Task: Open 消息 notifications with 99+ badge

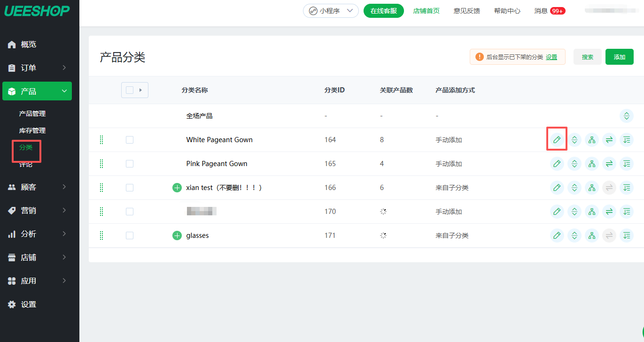Action: coord(549,11)
